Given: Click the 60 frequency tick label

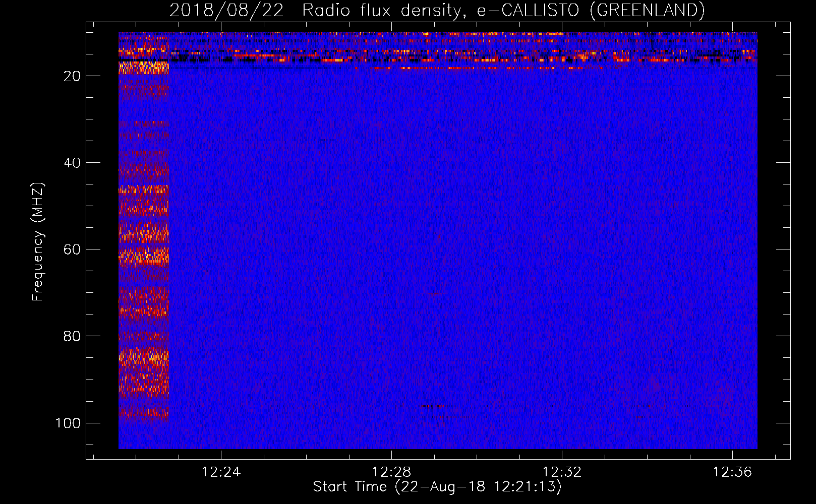Looking at the screenshot, I should (x=72, y=249).
